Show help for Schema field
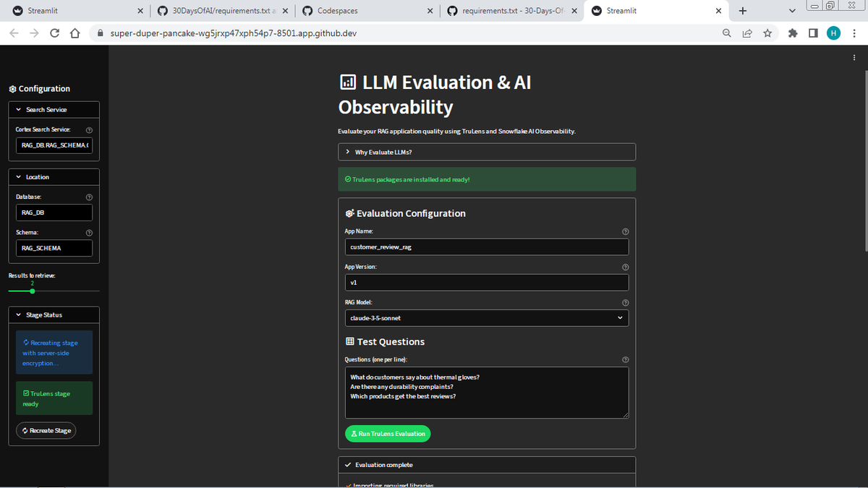The image size is (868, 488). [88, 233]
